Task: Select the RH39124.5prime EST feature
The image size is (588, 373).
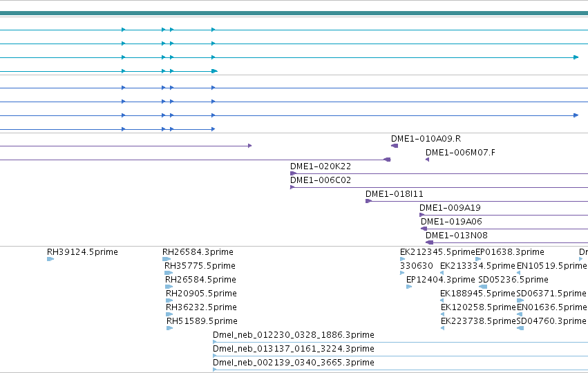Action: 82,252
